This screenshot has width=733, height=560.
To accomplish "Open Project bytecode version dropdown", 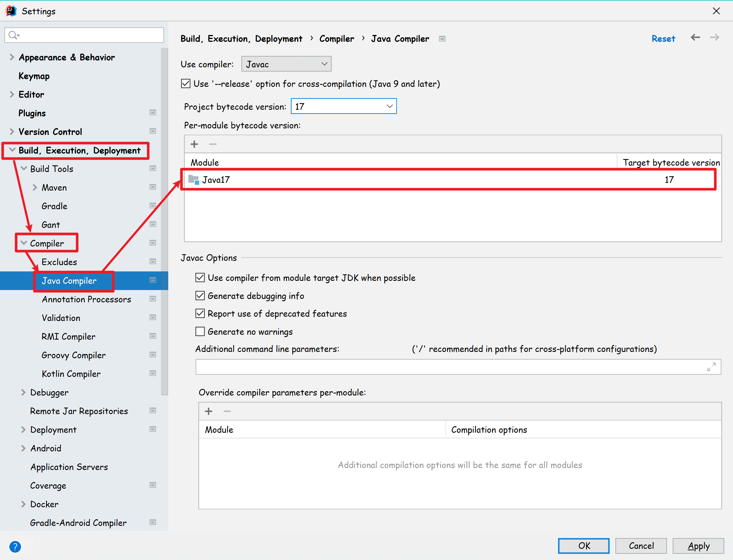I will coord(343,106).
